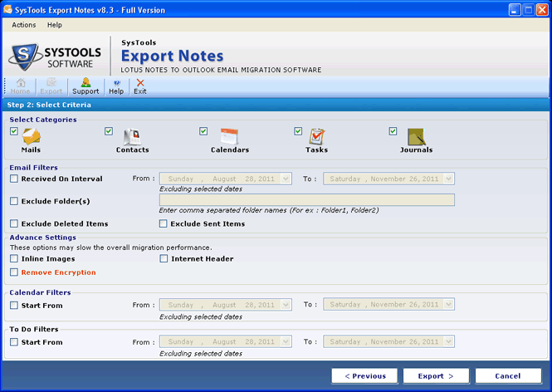Toggle Remove Encryption checkbox
Viewport: 552px width, 392px height.
pos(14,272)
